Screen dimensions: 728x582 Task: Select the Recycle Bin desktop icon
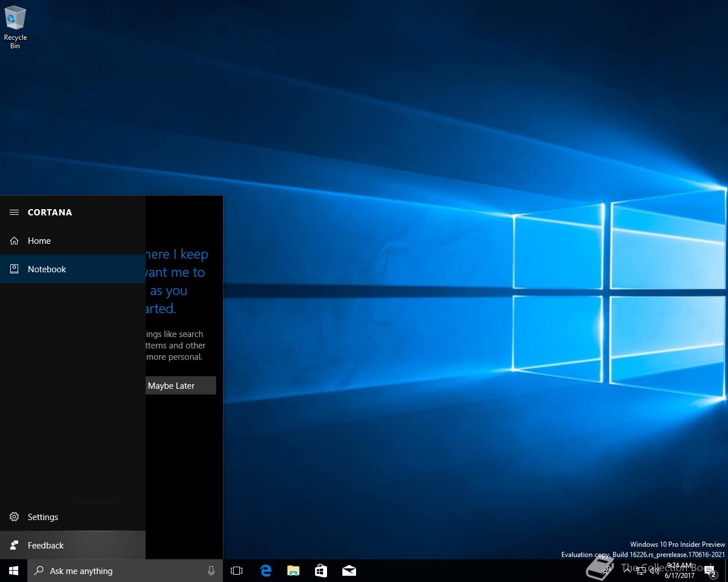[x=15, y=27]
